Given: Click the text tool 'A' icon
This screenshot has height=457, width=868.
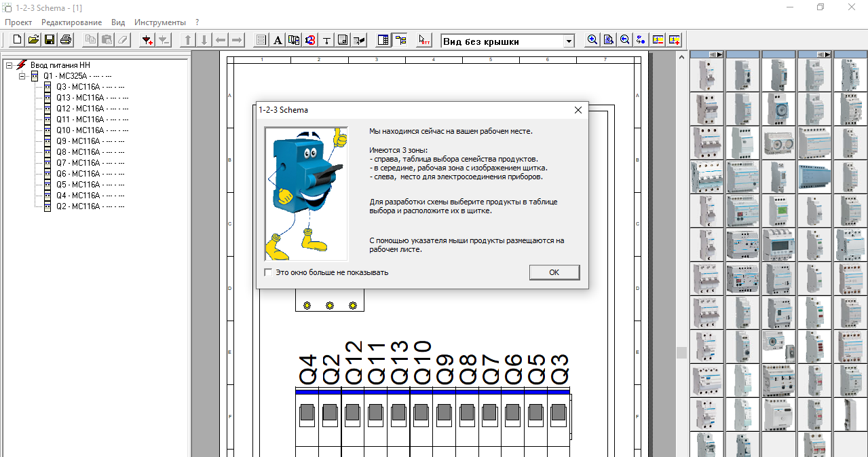Looking at the screenshot, I should coord(278,40).
